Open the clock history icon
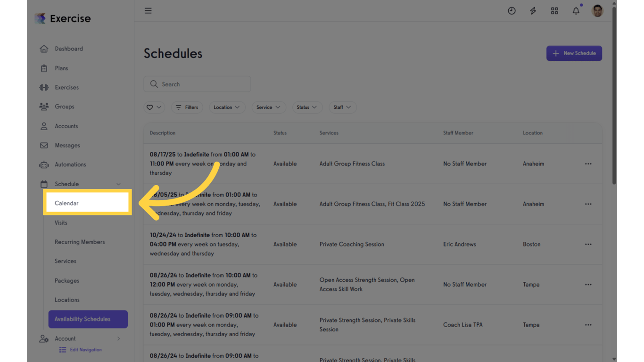Viewport: 644px width, 362px height. click(x=512, y=10)
